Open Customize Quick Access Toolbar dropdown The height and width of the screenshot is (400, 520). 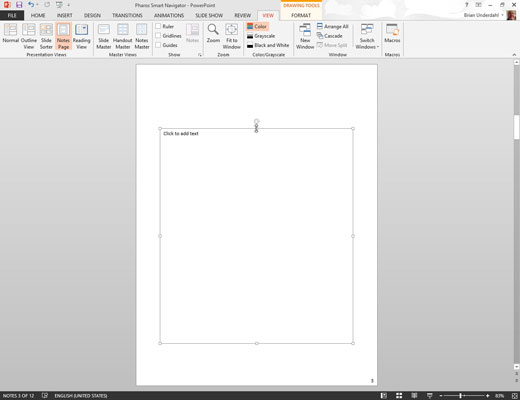(69, 5)
